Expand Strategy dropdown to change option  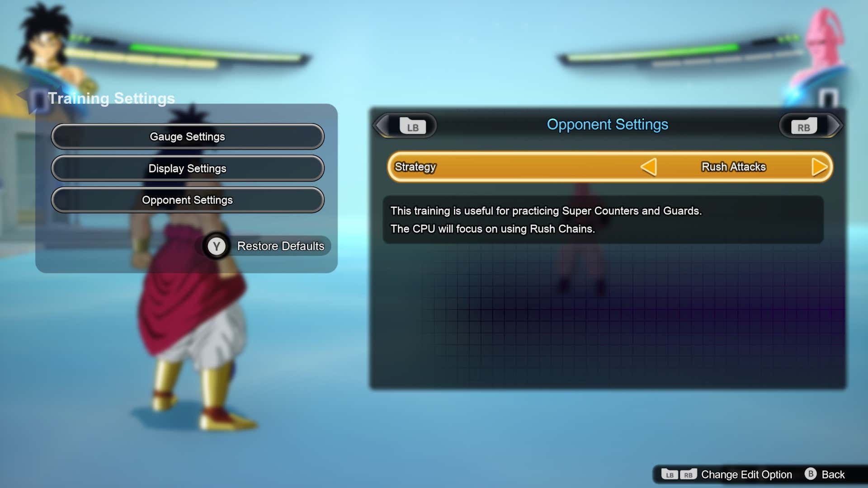click(x=819, y=167)
